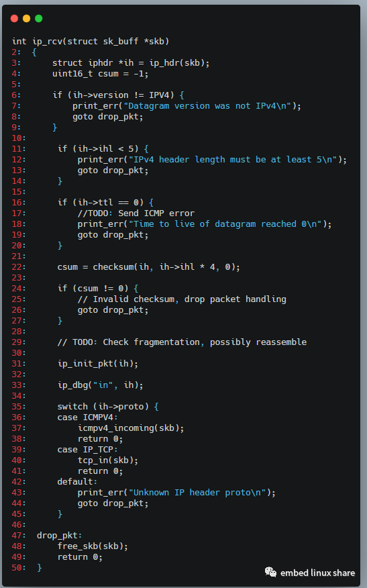Click the embed linux share watermark text
Image resolution: width=367 pixels, height=588 pixels.
[x=317, y=573]
